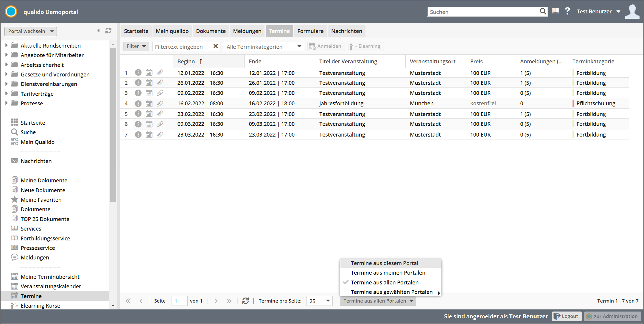This screenshot has width=644, height=324.
Task: Select Termine aus allen Portalen option
Action: click(x=384, y=282)
